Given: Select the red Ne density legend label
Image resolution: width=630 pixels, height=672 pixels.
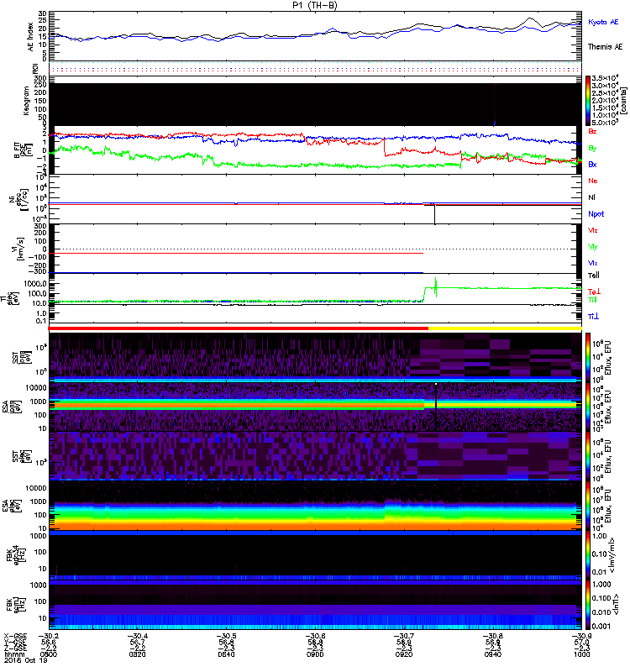Looking at the screenshot, I should tap(592, 181).
